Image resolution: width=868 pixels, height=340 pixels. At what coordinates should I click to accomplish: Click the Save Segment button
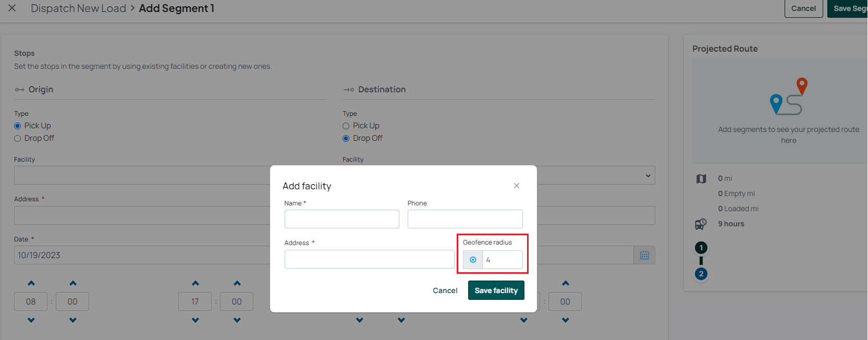point(848,8)
